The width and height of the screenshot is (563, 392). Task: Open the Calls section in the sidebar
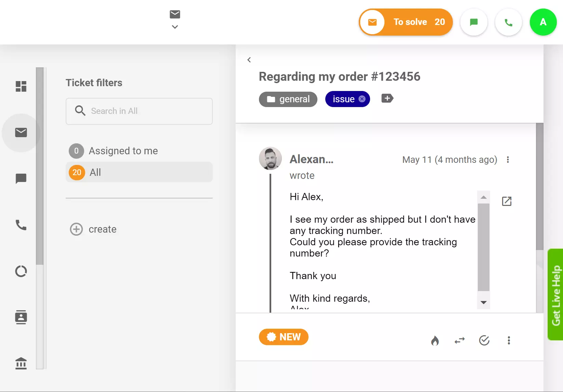coord(21,225)
